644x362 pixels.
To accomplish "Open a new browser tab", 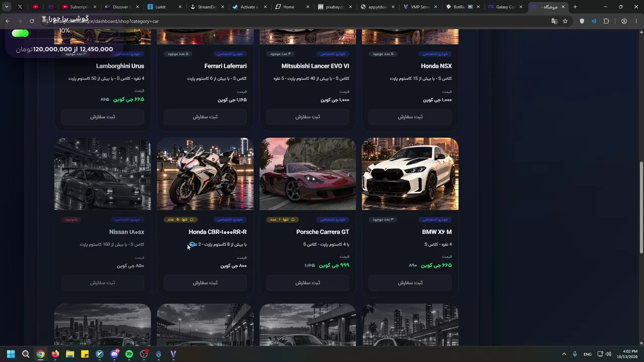I will (575, 7).
